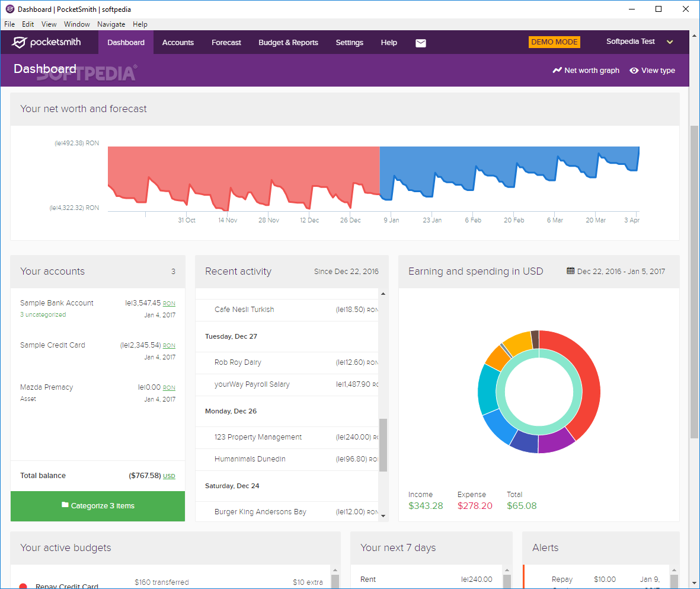
Task: Open the Settings tab
Action: (x=350, y=43)
